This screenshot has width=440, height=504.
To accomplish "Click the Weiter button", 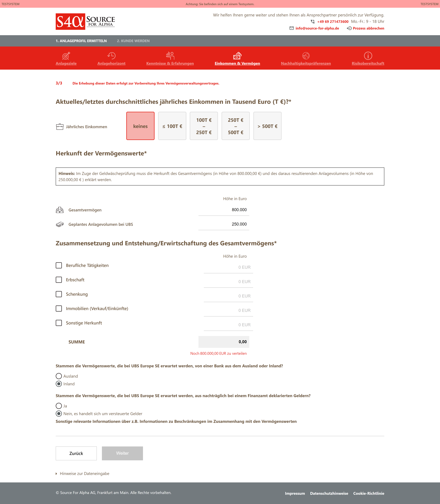I will tap(122, 453).
